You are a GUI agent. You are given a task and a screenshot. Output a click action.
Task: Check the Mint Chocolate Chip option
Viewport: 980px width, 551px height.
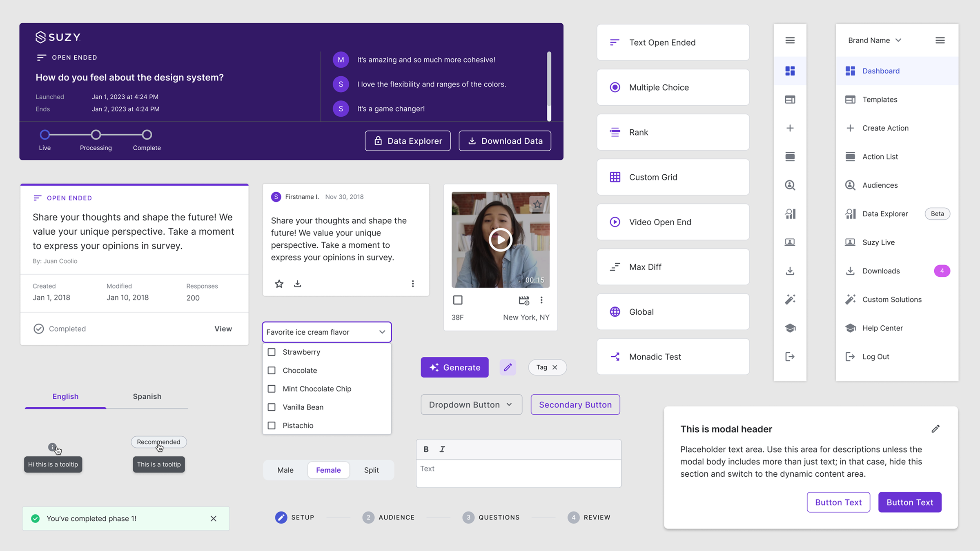[x=272, y=389]
